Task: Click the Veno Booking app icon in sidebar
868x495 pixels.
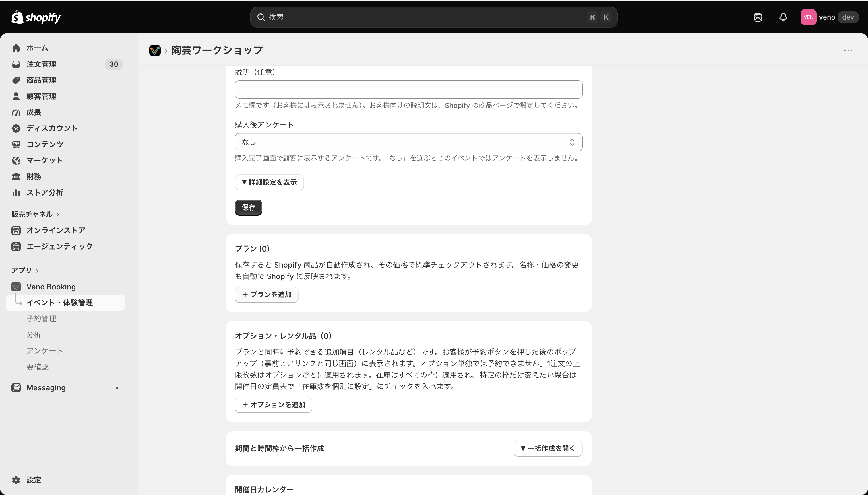Action: [16, 287]
